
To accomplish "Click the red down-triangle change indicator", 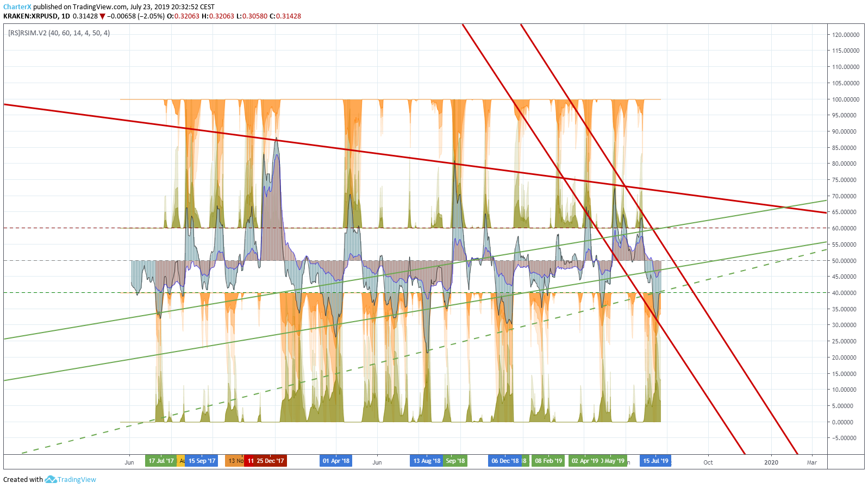I will 102,16.
